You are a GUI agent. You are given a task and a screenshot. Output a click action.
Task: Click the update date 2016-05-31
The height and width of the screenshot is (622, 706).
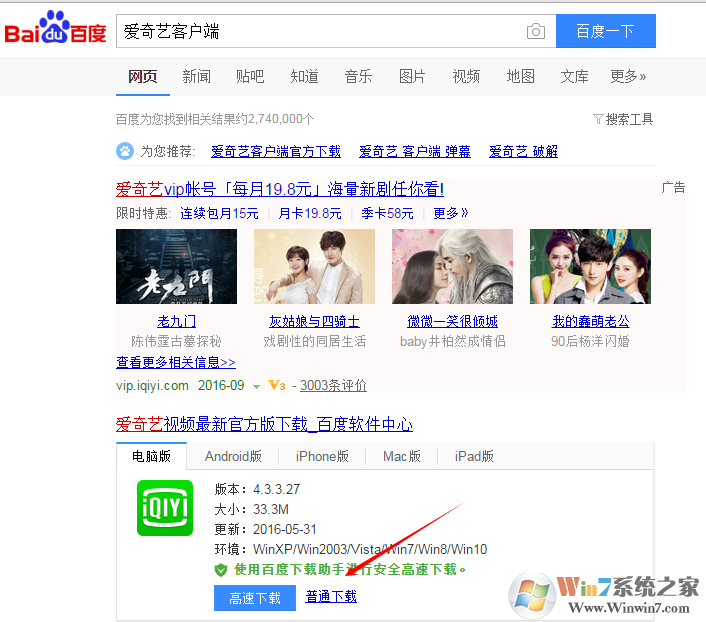coord(285,529)
